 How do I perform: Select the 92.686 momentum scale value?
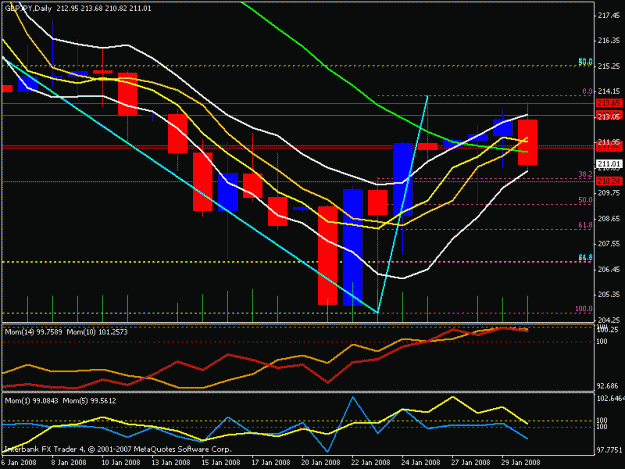click(607, 386)
